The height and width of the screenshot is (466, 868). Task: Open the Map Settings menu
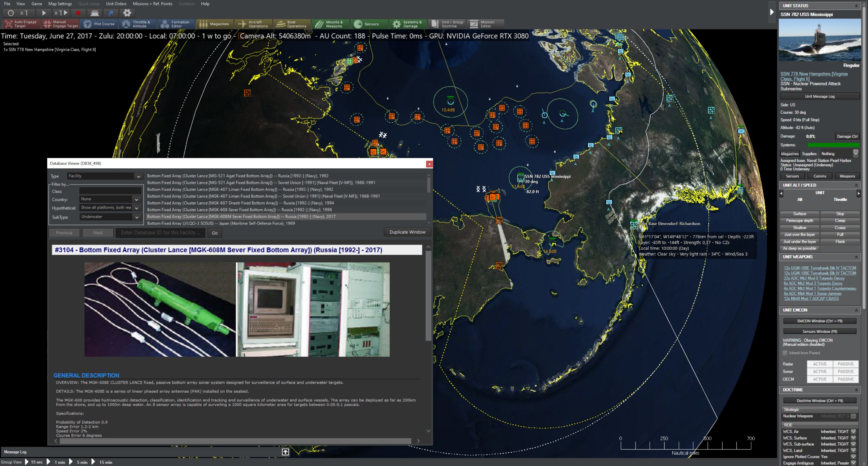[x=60, y=4]
